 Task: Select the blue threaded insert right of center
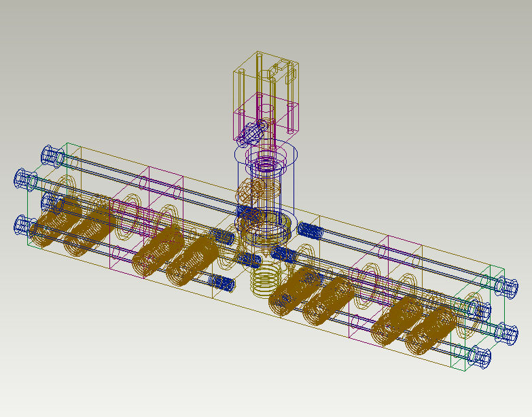pyautogui.click(x=310, y=230)
